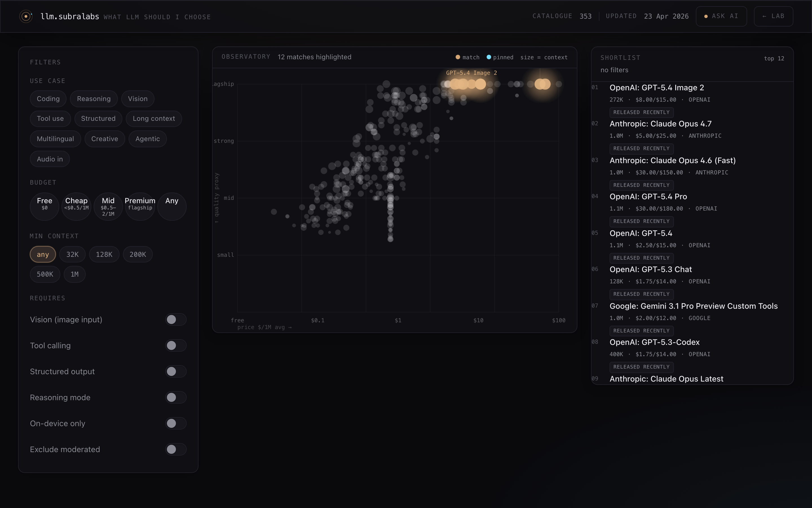Set budget to Any
812x508 pixels.
tap(172, 206)
